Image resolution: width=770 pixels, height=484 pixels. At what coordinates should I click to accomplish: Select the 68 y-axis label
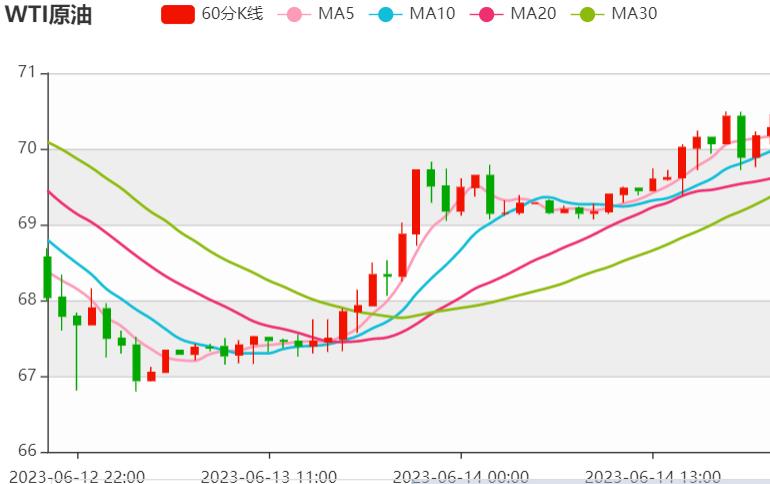point(27,299)
